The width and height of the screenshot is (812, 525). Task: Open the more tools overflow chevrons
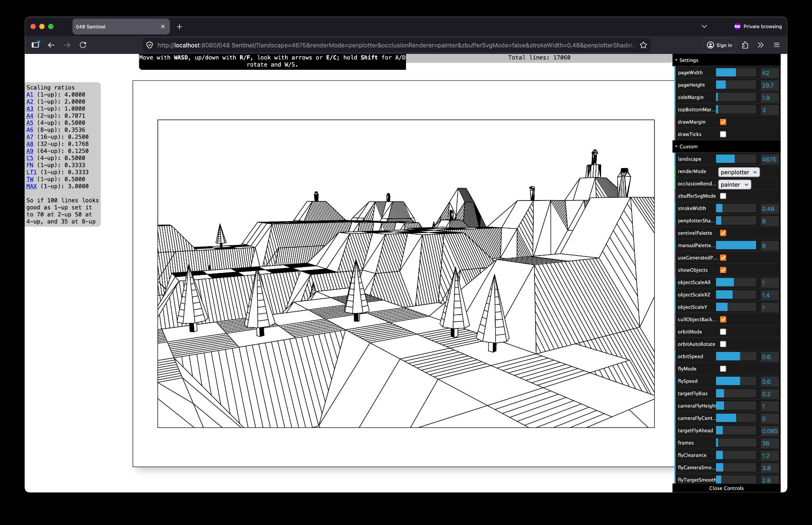[760, 45]
